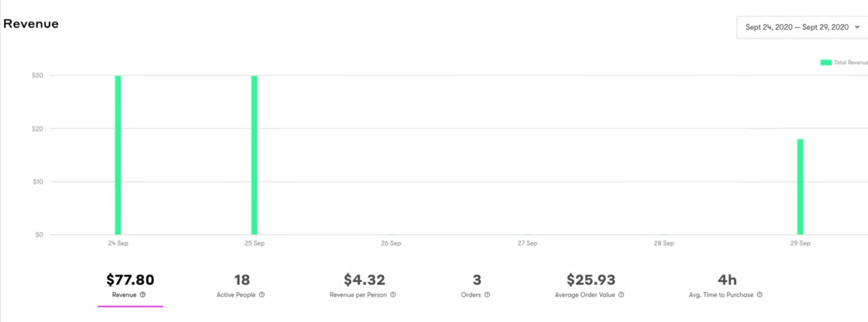Open the date range dropdown arrow
The image size is (868, 322).
click(x=857, y=27)
